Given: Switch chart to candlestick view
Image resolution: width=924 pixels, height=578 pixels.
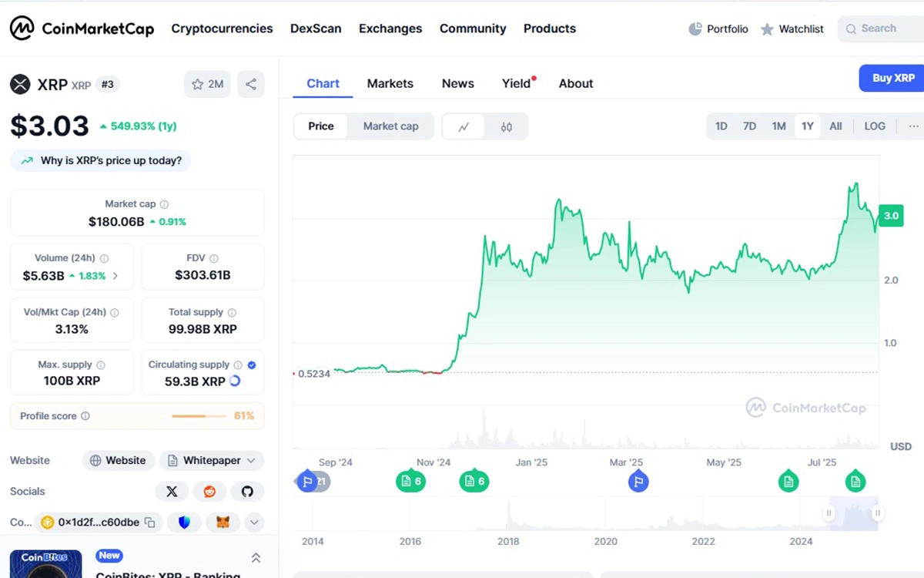Looking at the screenshot, I should coord(506,126).
